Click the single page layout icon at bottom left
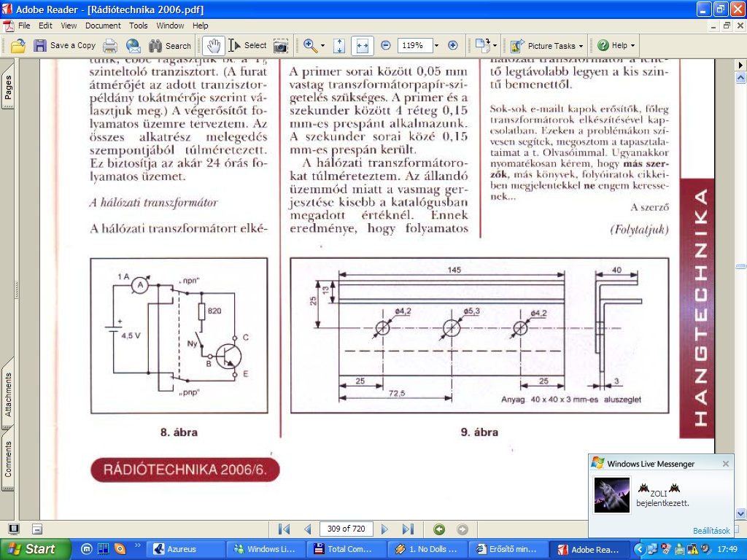The height and width of the screenshot is (560, 747). [14, 529]
